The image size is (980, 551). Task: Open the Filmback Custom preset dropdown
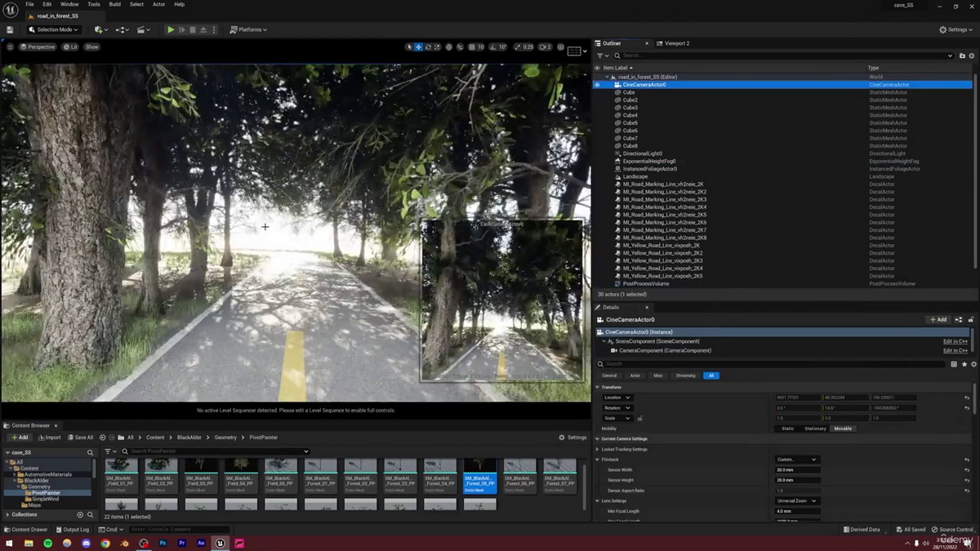click(x=797, y=460)
